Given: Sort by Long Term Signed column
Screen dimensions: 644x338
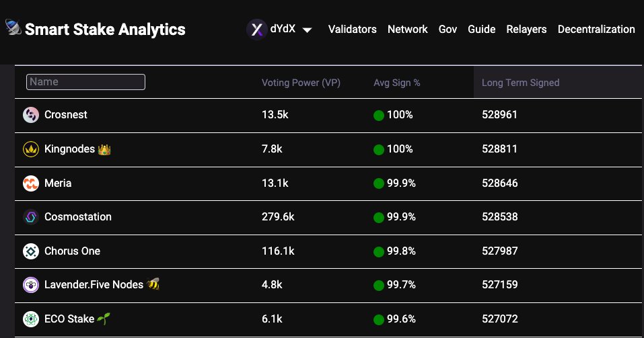Looking at the screenshot, I should coord(520,83).
